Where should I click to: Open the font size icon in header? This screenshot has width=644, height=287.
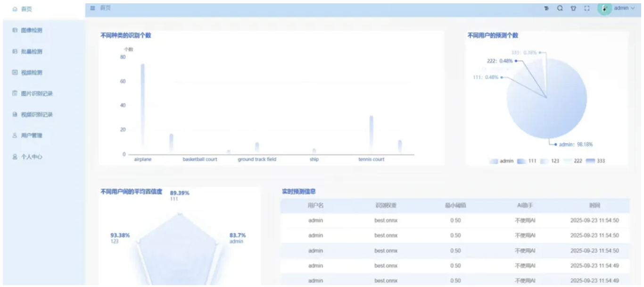546,8
